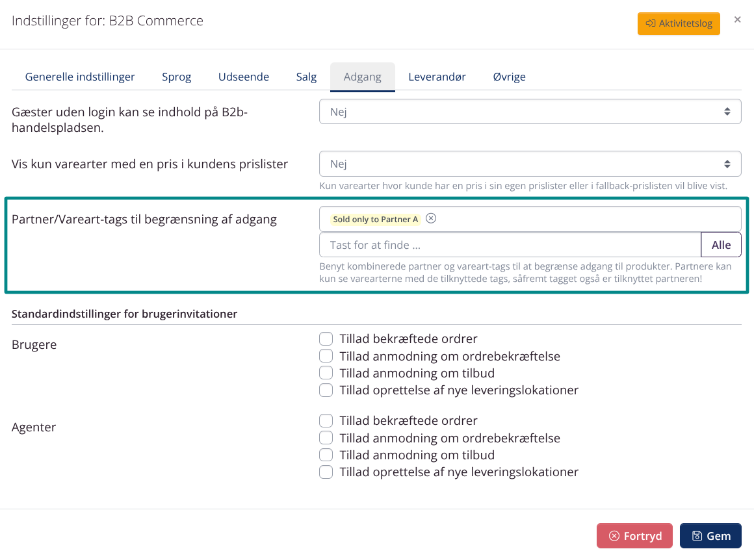Select the Sprog tab
754x560 pixels.
176,76
